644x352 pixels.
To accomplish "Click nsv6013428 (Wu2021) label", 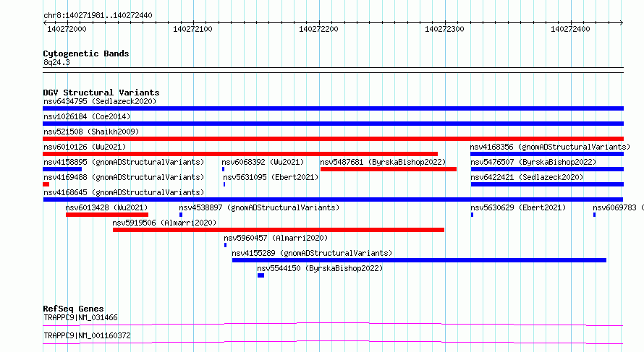I will tap(106, 207).
